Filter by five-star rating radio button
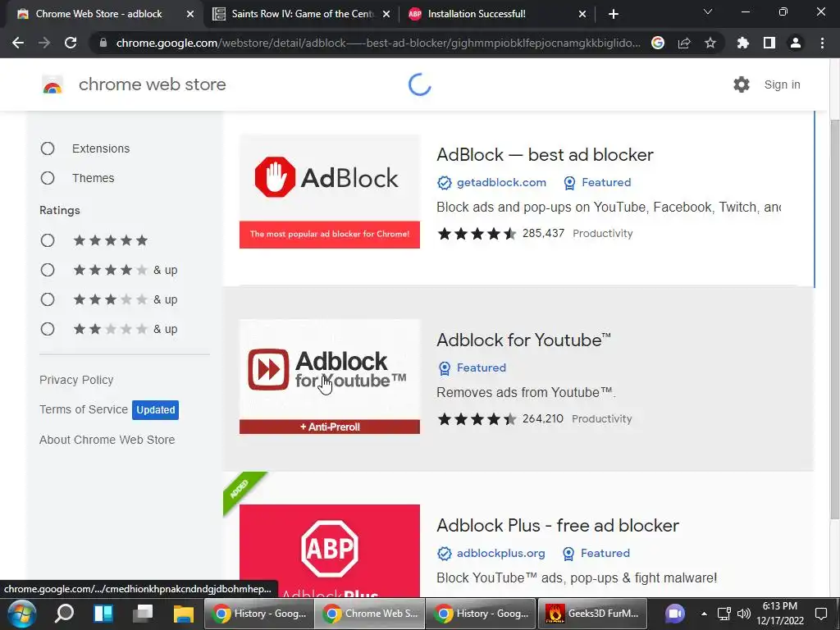The image size is (840, 630). pos(48,240)
